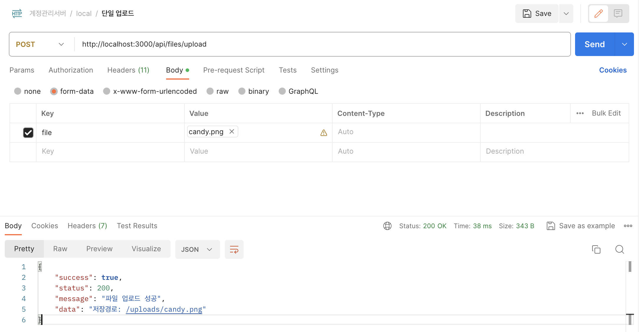Click the Cookies link
644x332 pixels.
(x=613, y=70)
